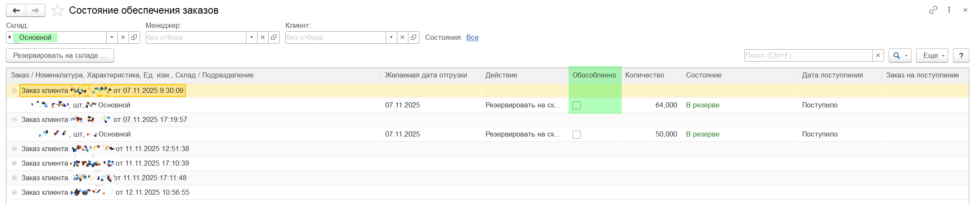Open the Менеджер selection form icon
Screen dimensions: 980x205
pyautogui.click(x=274, y=38)
